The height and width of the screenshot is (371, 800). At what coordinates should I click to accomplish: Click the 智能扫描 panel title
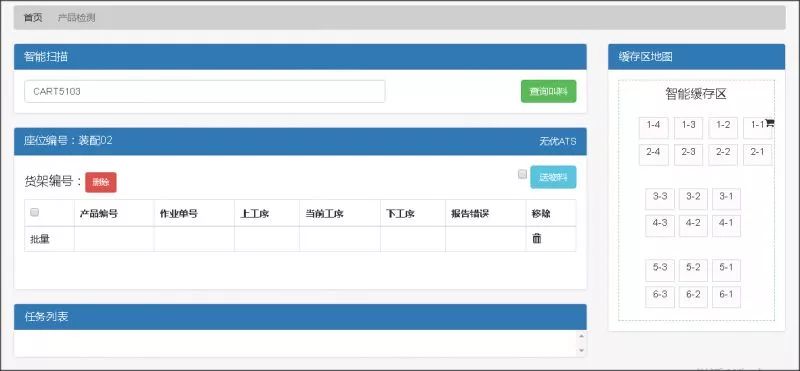coord(46,57)
